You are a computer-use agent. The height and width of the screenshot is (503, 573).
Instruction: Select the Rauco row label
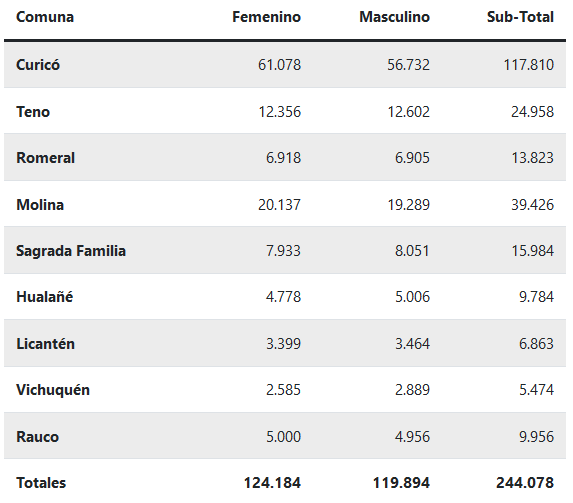[38, 437]
